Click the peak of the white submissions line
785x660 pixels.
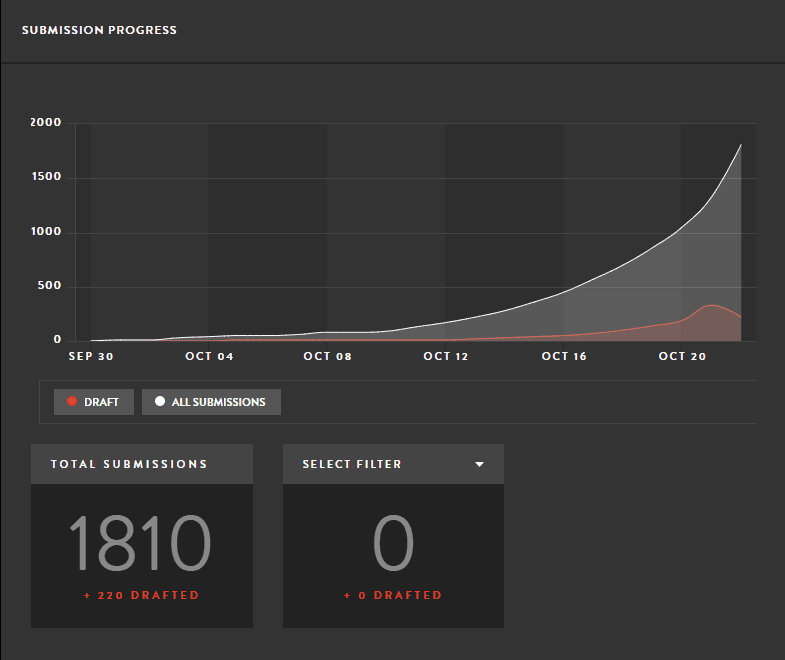pos(740,145)
